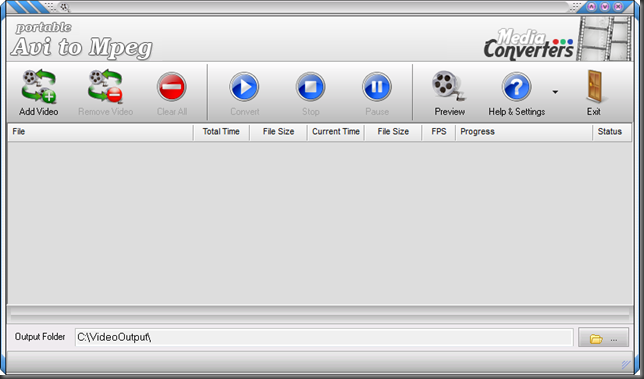Click the second File Size column header

click(393, 132)
